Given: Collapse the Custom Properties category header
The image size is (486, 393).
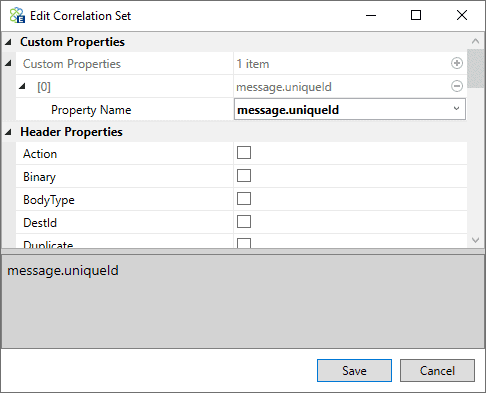Looking at the screenshot, I should pyautogui.click(x=8, y=42).
